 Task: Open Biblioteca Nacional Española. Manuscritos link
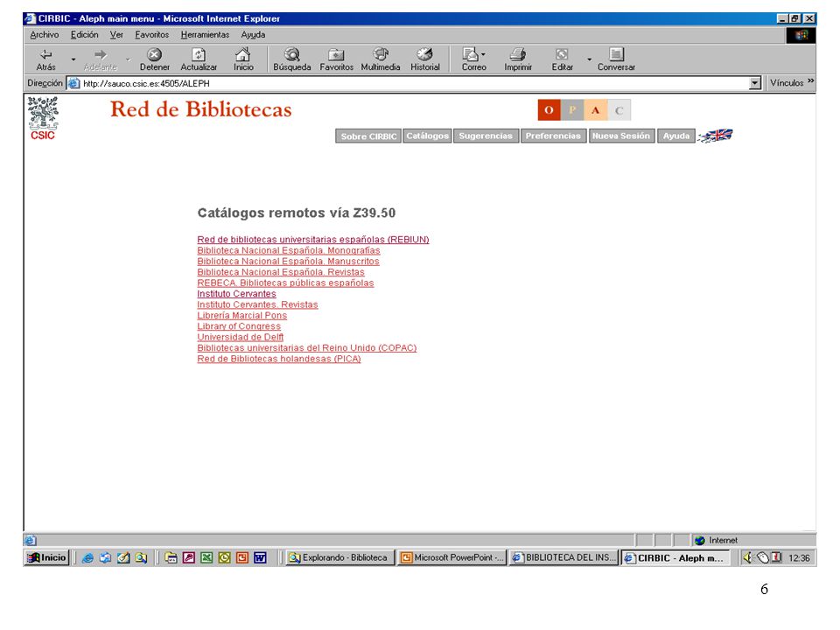pos(288,262)
